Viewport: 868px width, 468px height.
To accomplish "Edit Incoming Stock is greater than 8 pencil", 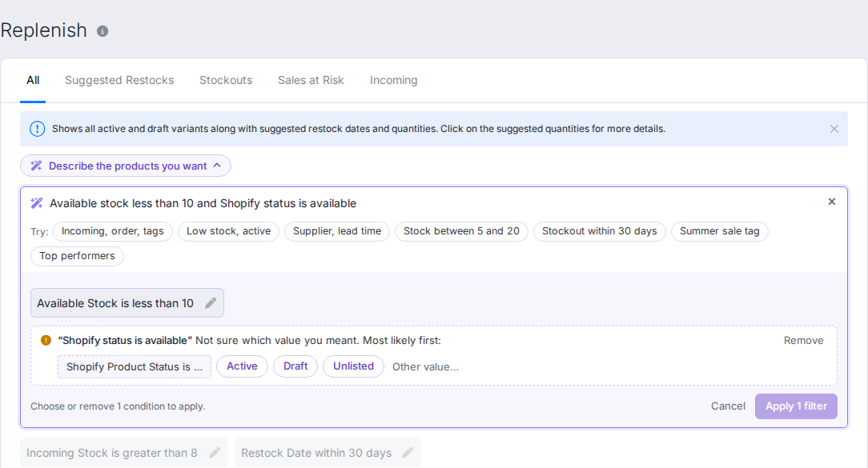I will 215,453.
